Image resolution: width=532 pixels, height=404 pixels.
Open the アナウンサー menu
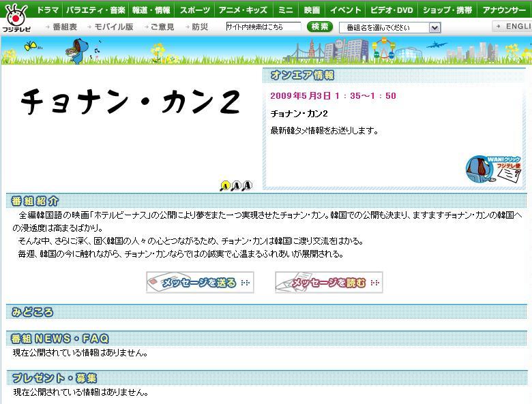(504, 10)
